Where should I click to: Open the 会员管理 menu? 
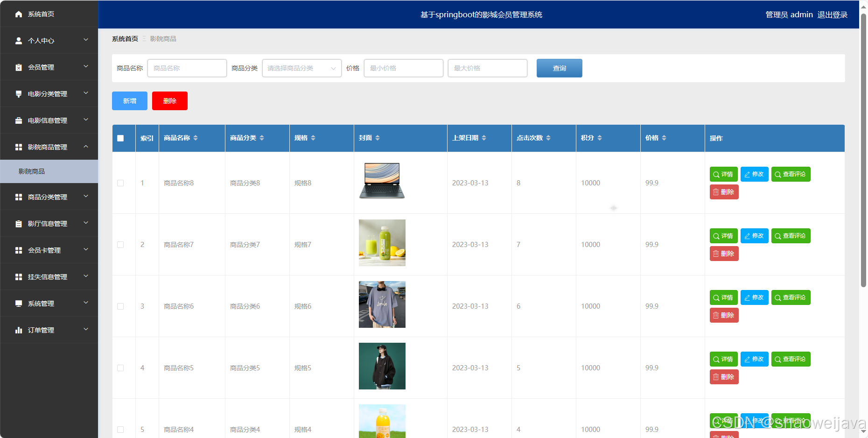pos(49,67)
